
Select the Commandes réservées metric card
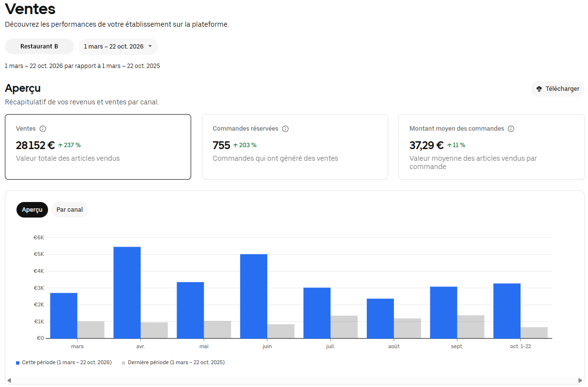(x=295, y=147)
